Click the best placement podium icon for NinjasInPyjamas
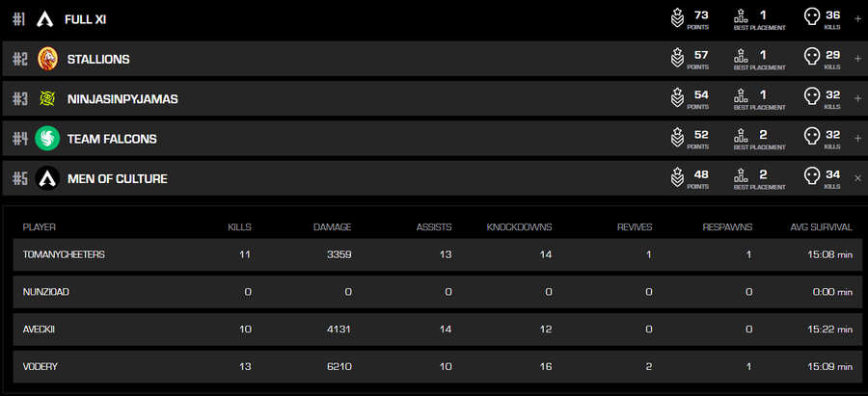The width and height of the screenshot is (868, 396). pos(741,95)
